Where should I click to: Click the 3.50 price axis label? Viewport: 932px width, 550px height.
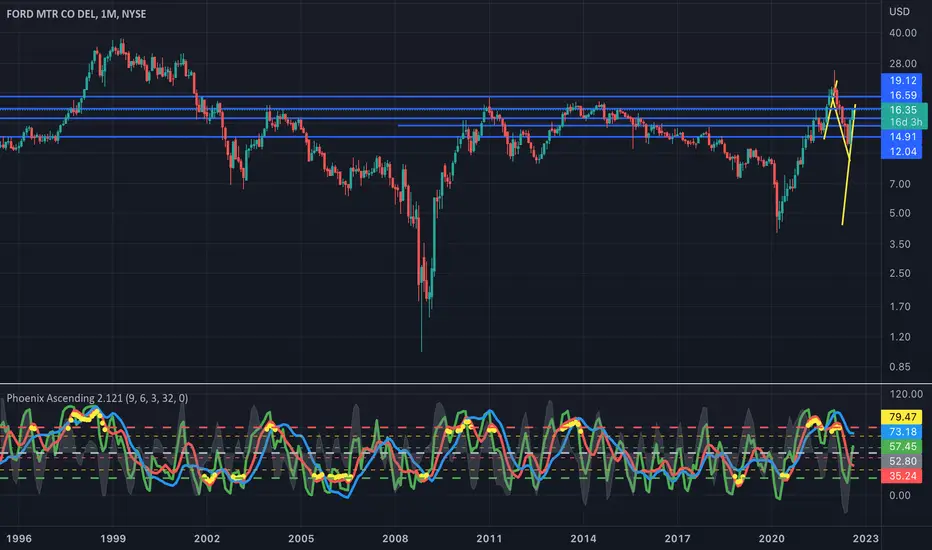click(x=900, y=244)
